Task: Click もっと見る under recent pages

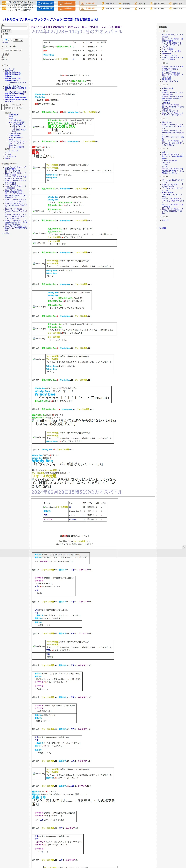Action: pyautogui.click(x=5, y=233)
